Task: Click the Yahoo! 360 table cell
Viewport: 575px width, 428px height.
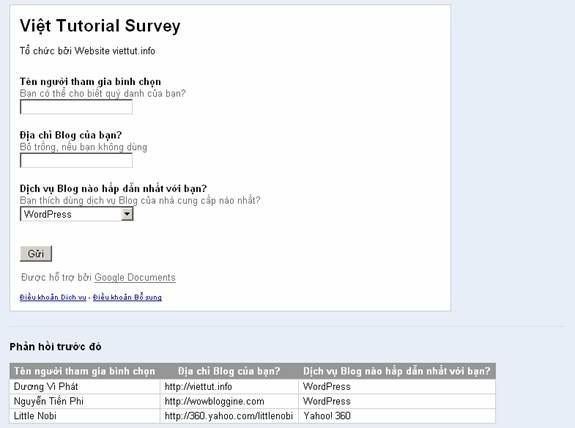Action: pyautogui.click(x=397, y=416)
